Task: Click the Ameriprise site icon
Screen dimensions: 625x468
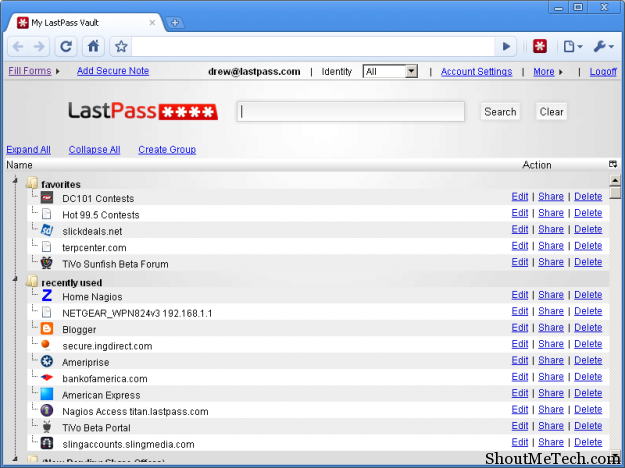Action: [47, 361]
